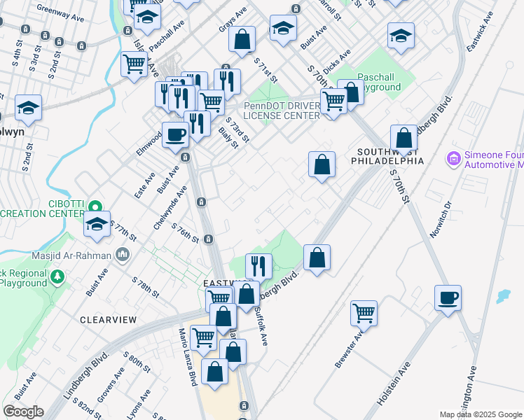Select the Suffolk Ave street label
Image resolution: width=524 pixels, height=420 pixels.
tap(261, 326)
